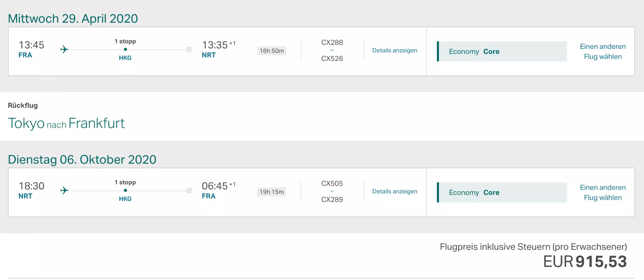Show details for the outbound flight
This screenshot has height=280, width=644.
pos(395,50)
